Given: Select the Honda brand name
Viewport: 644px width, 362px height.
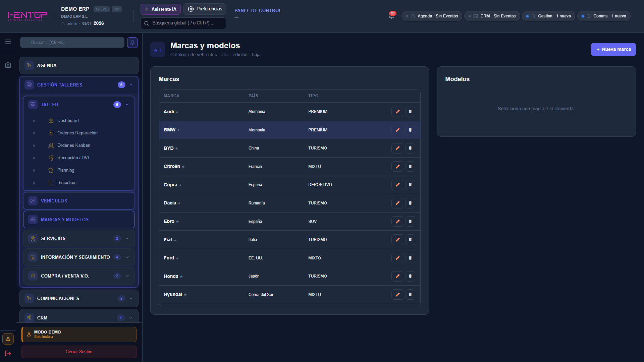Looking at the screenshot, I should (x=171, y=276).
